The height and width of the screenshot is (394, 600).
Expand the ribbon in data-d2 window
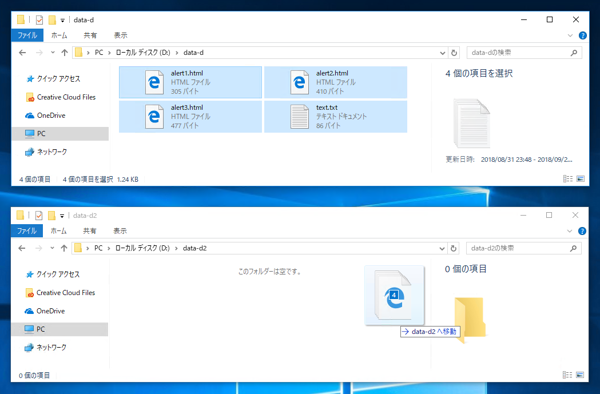click(569, 231)
